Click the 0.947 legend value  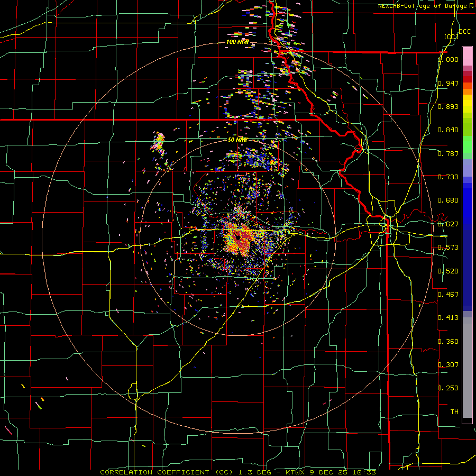click(448, 83)
